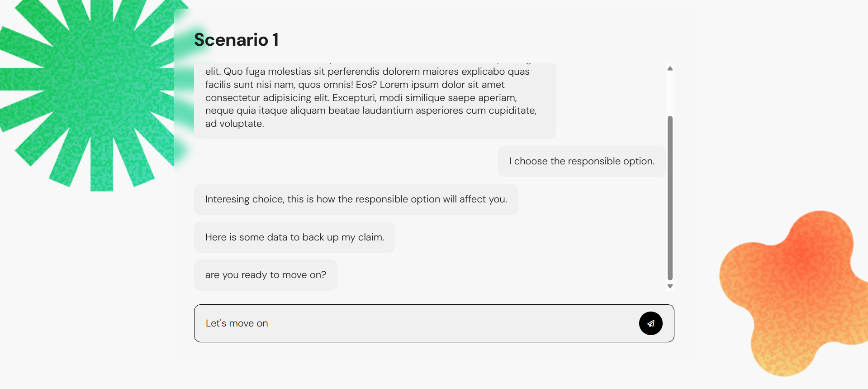Click the Scenario 1 heading

pos(236,40)
